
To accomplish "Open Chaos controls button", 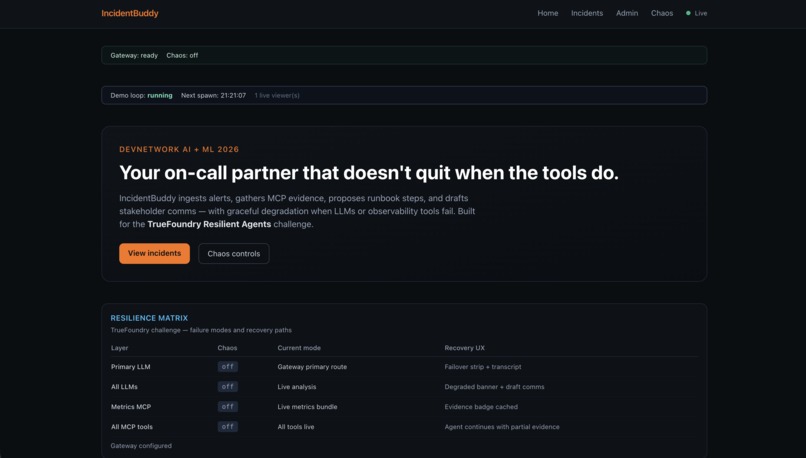I will [x=233, y=253].
